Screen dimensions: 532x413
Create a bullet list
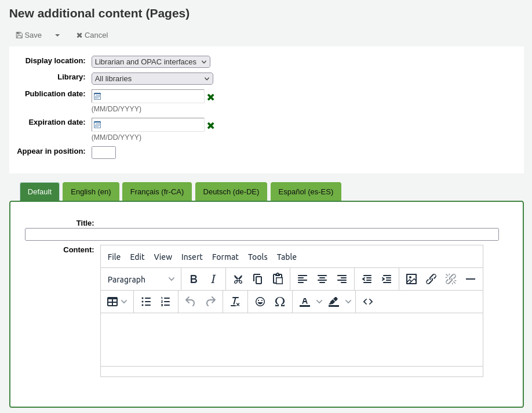pos(146,302)
